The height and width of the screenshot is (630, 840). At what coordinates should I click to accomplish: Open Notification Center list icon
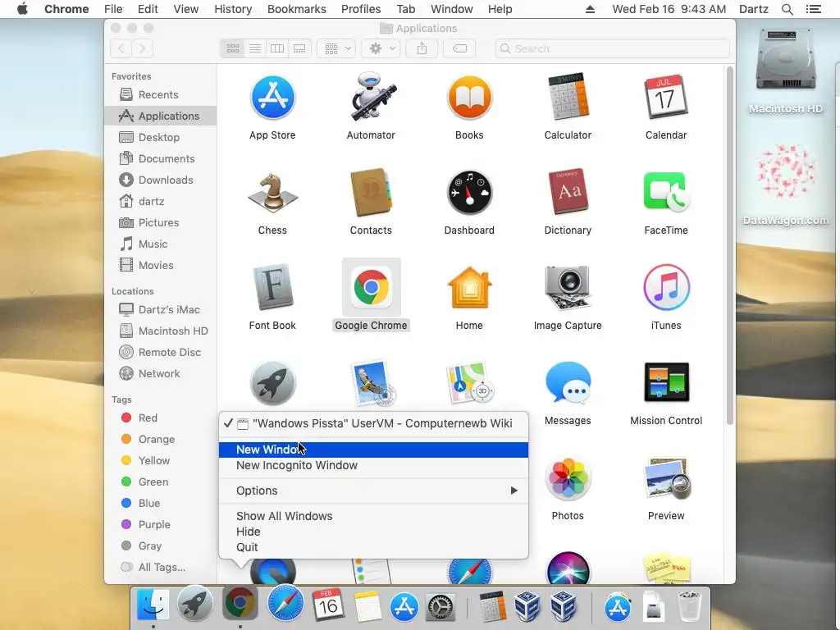[x=813, y=9]
